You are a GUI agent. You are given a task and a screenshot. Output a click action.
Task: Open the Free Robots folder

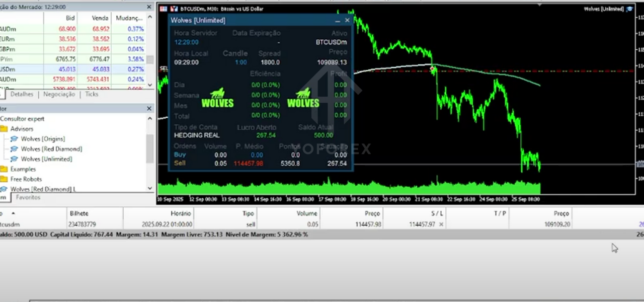click(26, 179)
